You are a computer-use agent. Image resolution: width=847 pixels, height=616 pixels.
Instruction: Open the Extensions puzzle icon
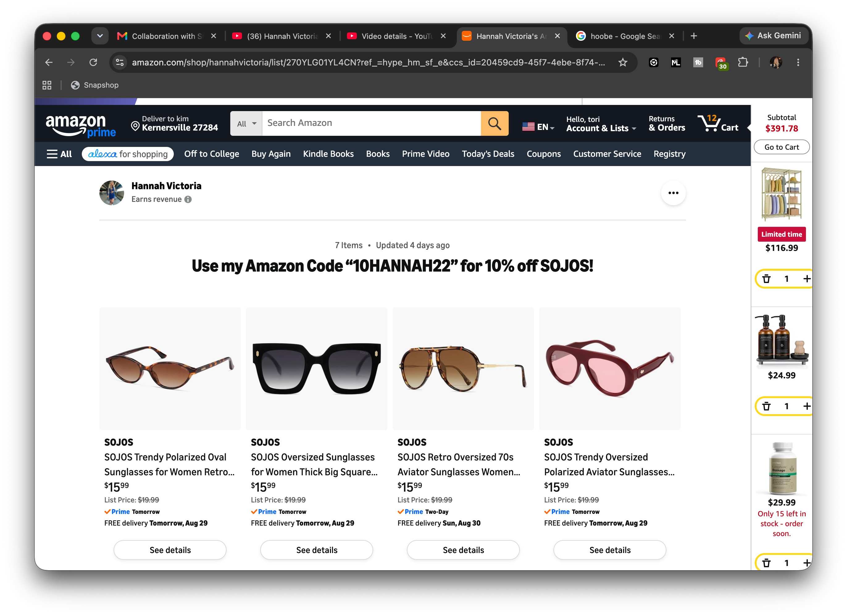(743, 62)
